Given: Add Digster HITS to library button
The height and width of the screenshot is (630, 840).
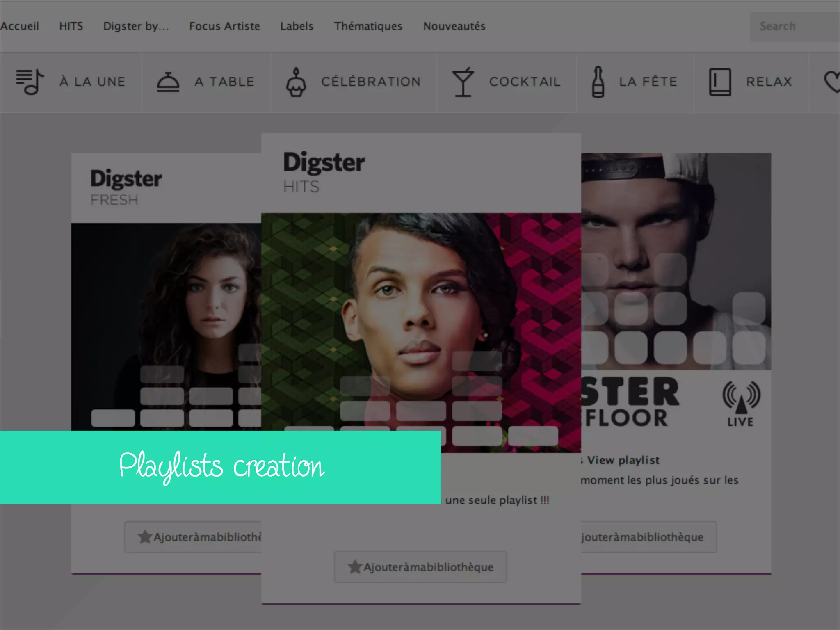Looking at the screenshot, I should coord(420,567).
